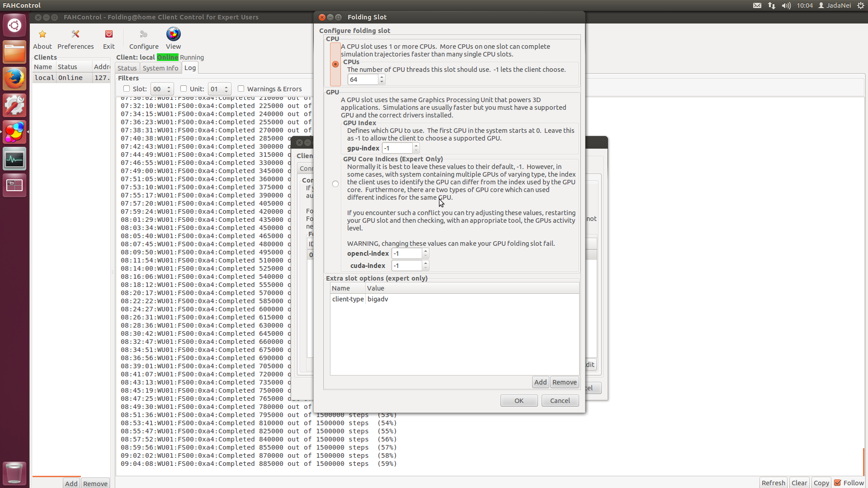Increase the Slot filter number

coord(169,87)
